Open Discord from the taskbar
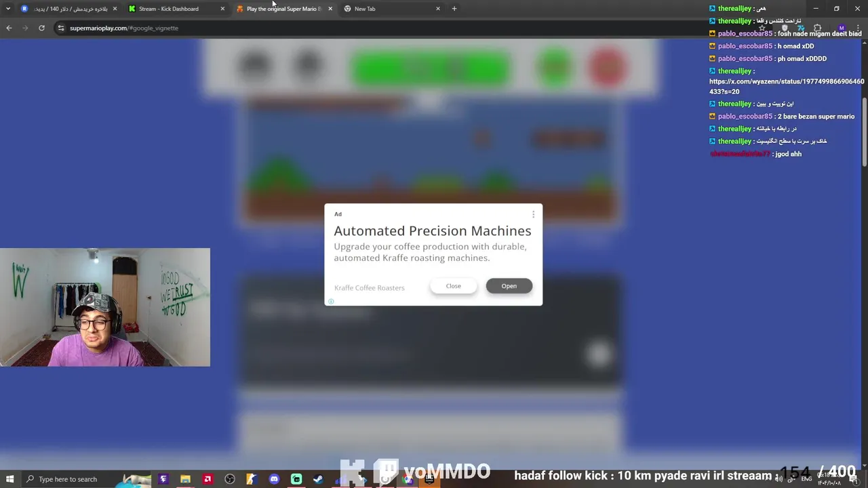 coord(274,479)
